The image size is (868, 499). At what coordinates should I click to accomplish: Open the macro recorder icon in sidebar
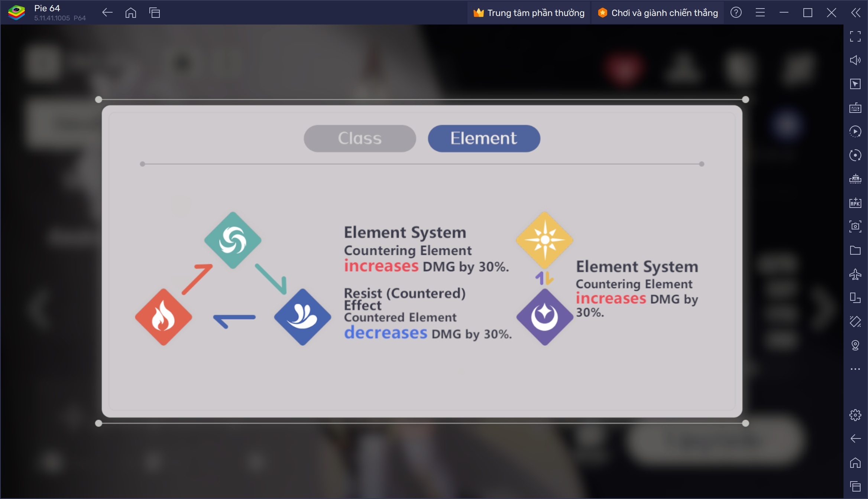coord(855,155)
